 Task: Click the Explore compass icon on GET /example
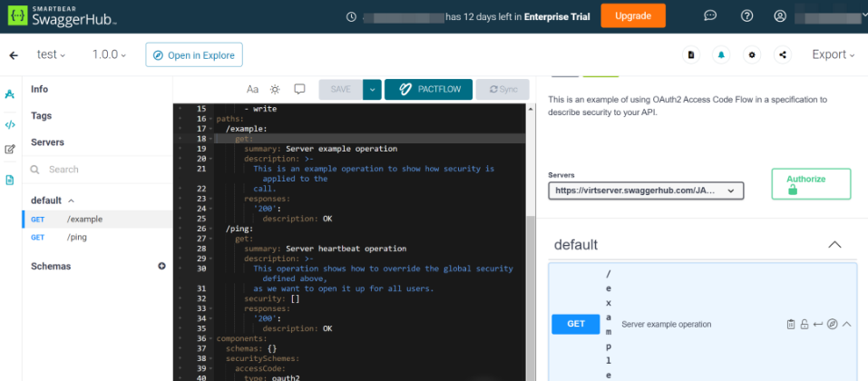coord(832,324)
